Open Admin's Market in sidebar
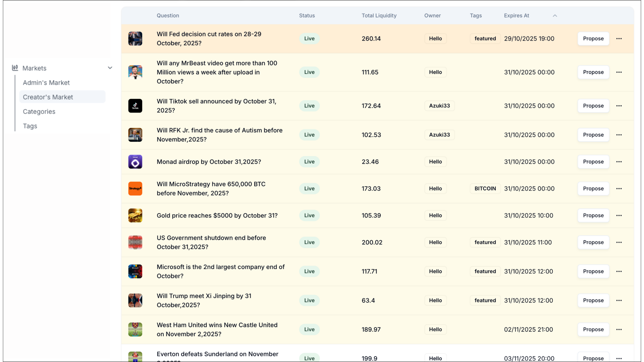Viewport: 644px width, 362px height. point(46,83)
